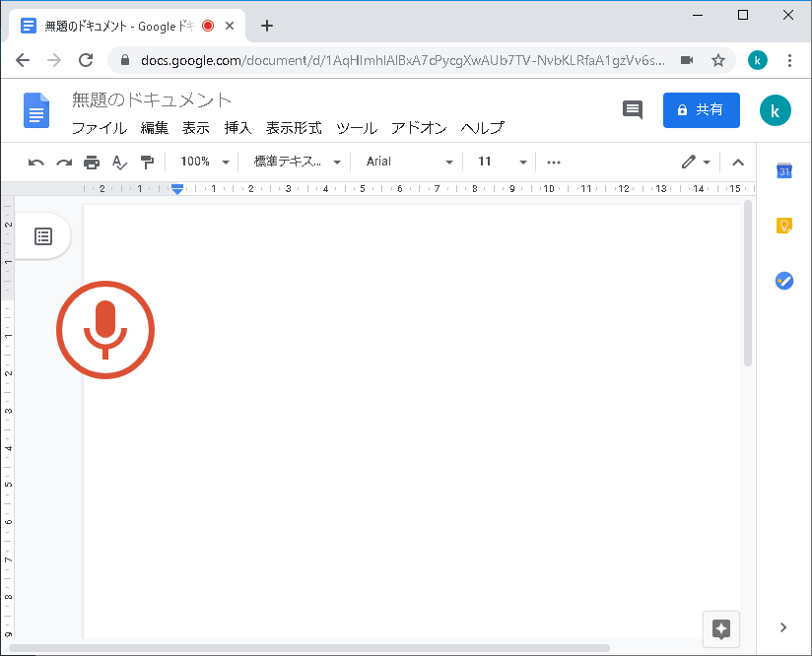Image resolution: width=812 pixels, height=656 pixels.
Task: Click the undo arrow icon
Action: (x=36, y=162)
